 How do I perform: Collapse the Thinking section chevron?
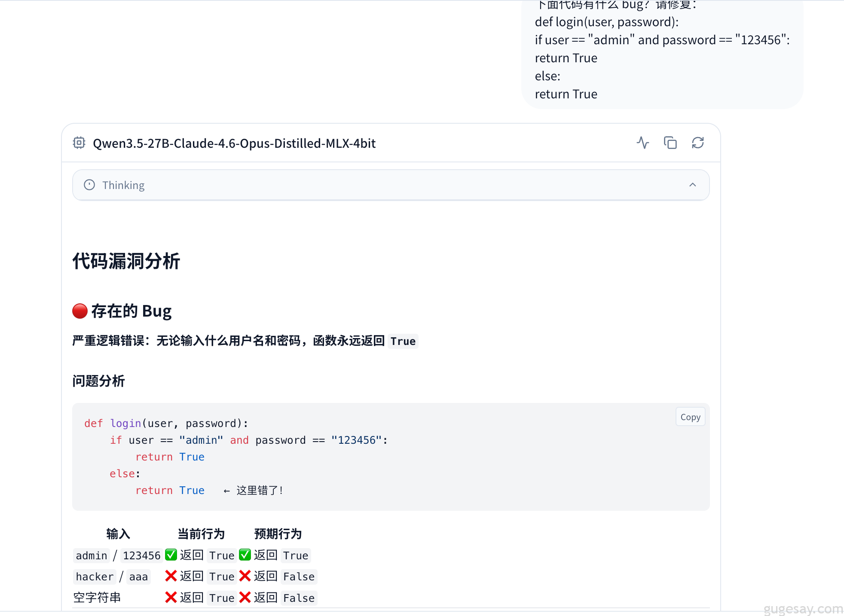tap(692, 185)
